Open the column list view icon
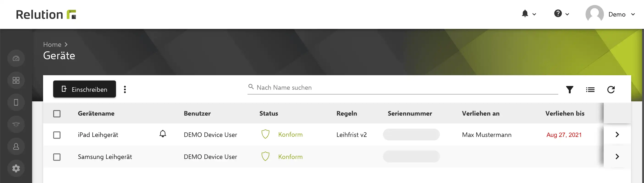644x183 pixels. (590, 89)
